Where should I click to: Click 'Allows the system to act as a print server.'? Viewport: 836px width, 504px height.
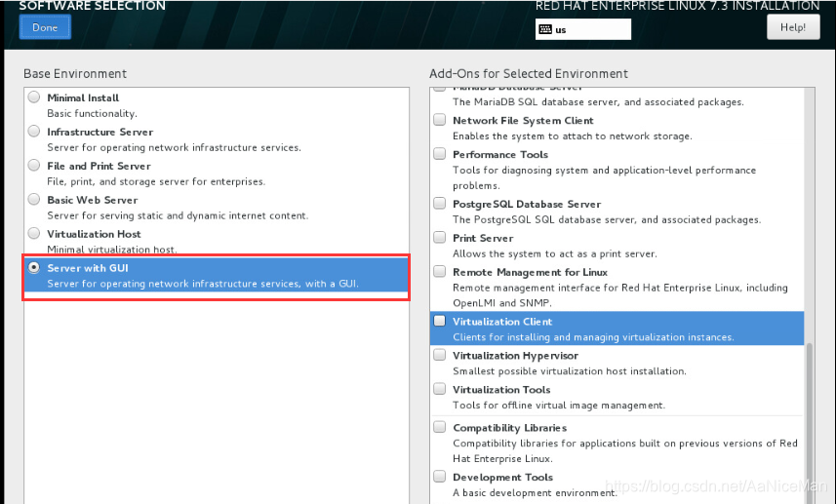(x=555, y=254)
